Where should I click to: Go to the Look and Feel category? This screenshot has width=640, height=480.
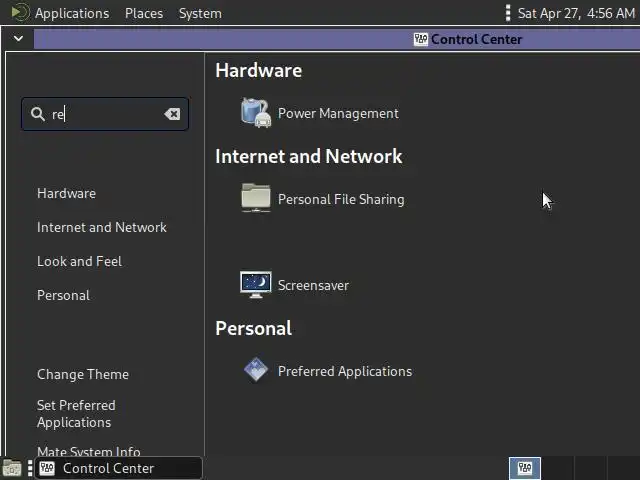coord(79,261)
